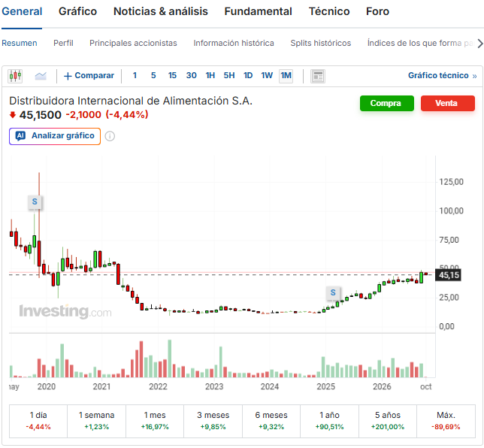This screenshot has height=448, width=484.
Task: Click the green Compra button
Action: [387, 103]
